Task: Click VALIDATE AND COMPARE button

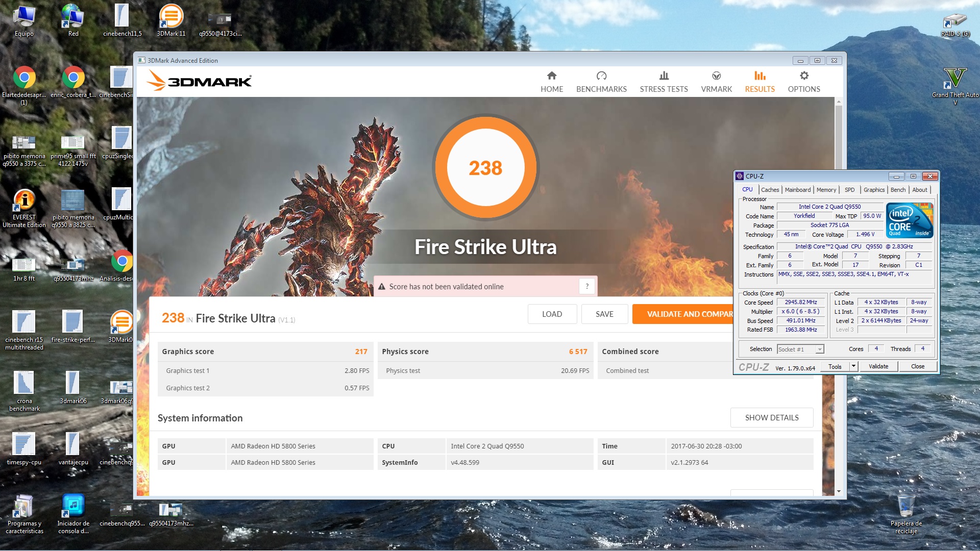Action: point(683,314)
